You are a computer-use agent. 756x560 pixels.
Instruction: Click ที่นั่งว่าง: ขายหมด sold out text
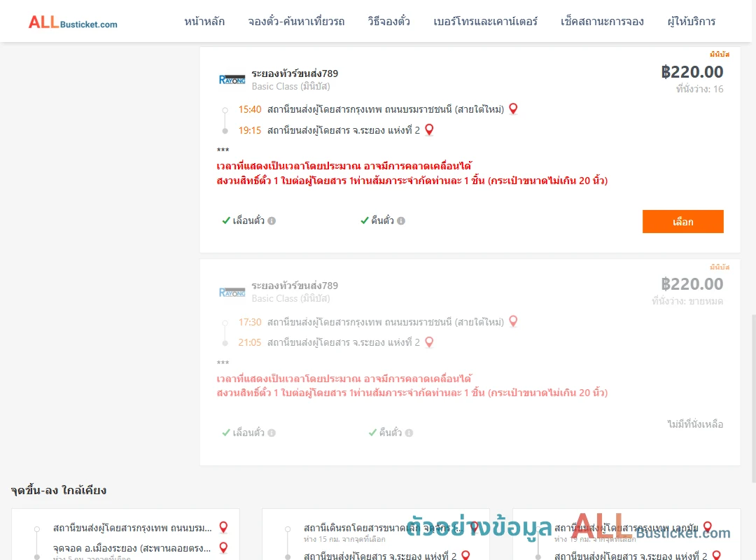pos(687,301)
